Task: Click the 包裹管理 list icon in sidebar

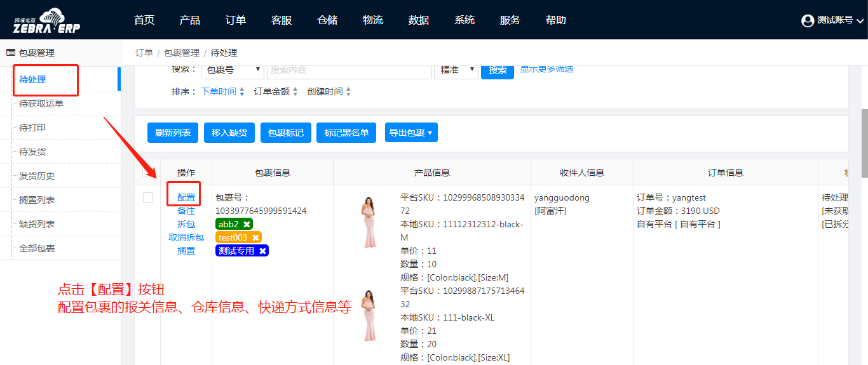Action: pos(11,53)
